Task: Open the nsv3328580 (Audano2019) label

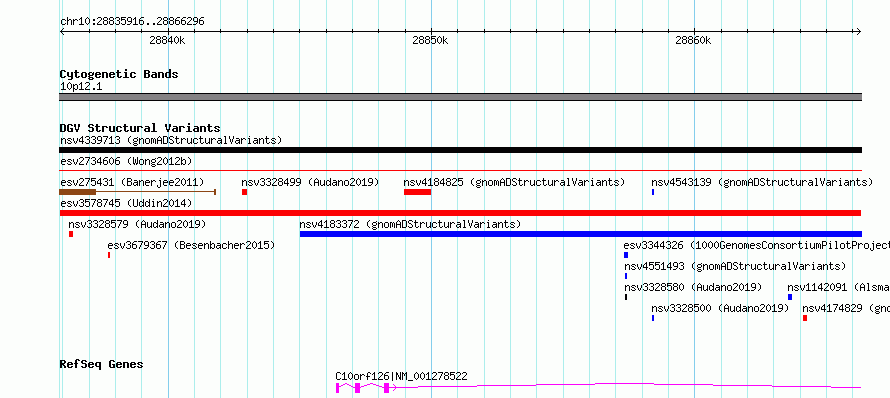Action: pyautogui.click(x=693, y=287)
